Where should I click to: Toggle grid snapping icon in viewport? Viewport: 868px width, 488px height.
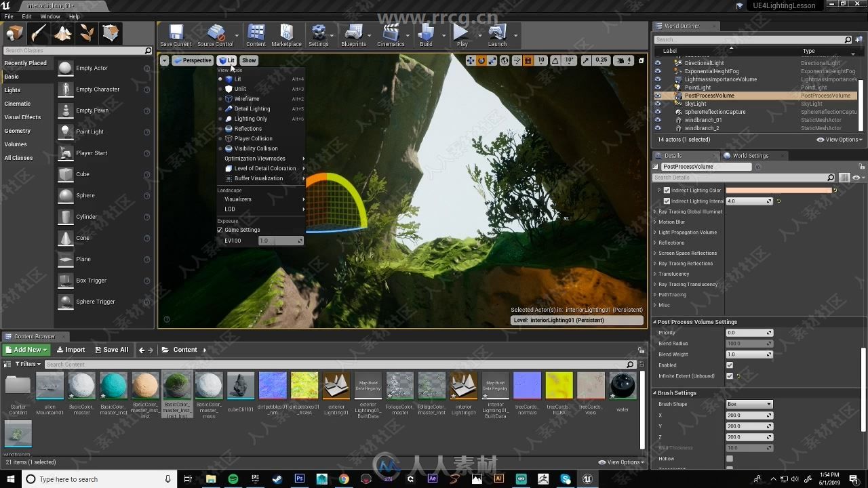pyautogui.click(x=528, y=60)
